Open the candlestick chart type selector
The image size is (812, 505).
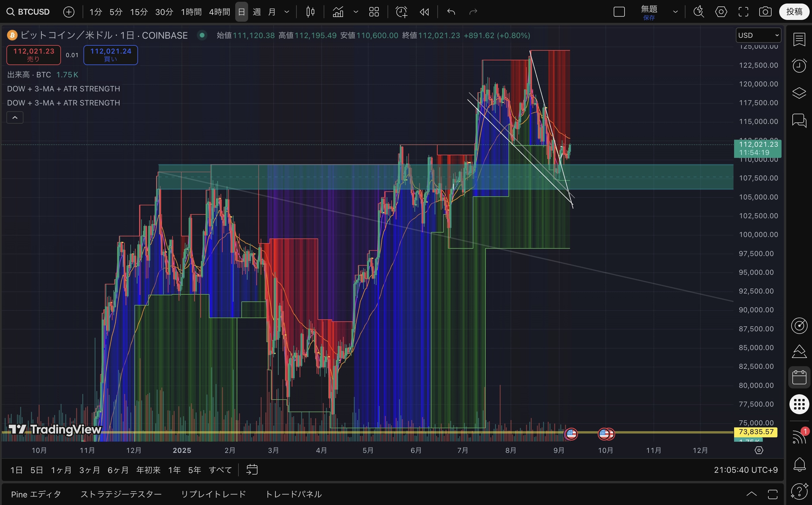pyautogui.click(x=310, y=12)
